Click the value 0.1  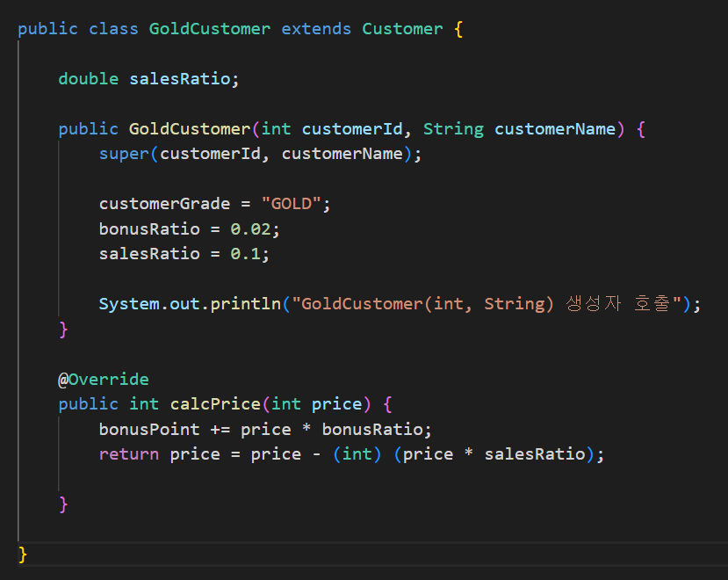coord(245,254)
